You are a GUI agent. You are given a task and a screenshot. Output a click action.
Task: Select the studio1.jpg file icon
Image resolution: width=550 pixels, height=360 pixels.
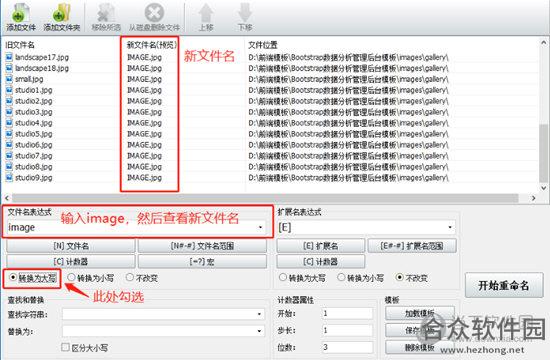tap(9, 90)
